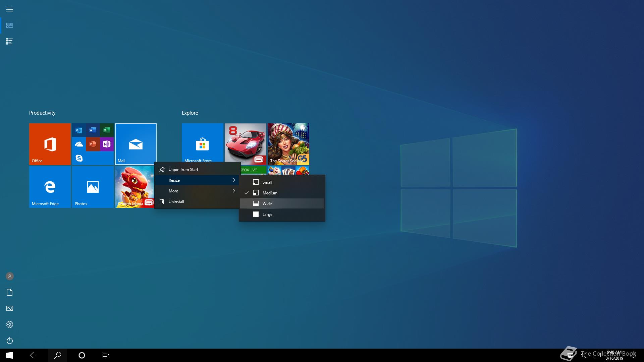Open the More submenu
Screen dimensions: 644x362
coord(198,191)
